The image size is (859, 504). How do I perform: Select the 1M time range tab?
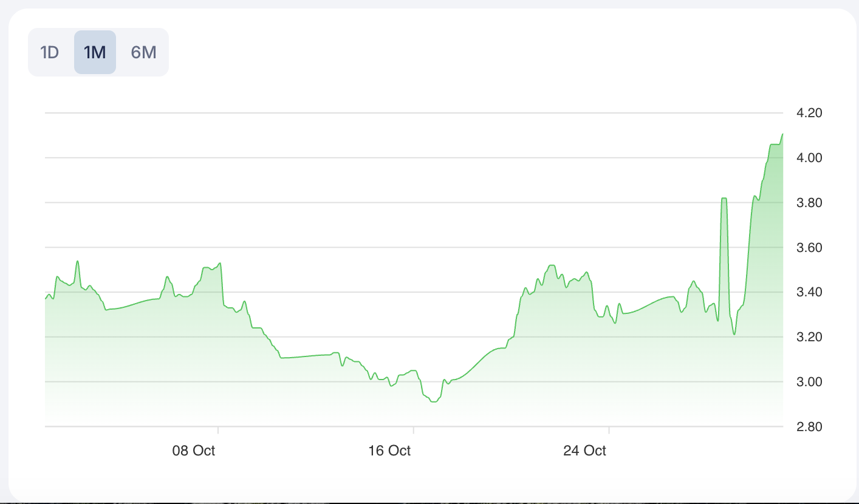click(95, 52)
